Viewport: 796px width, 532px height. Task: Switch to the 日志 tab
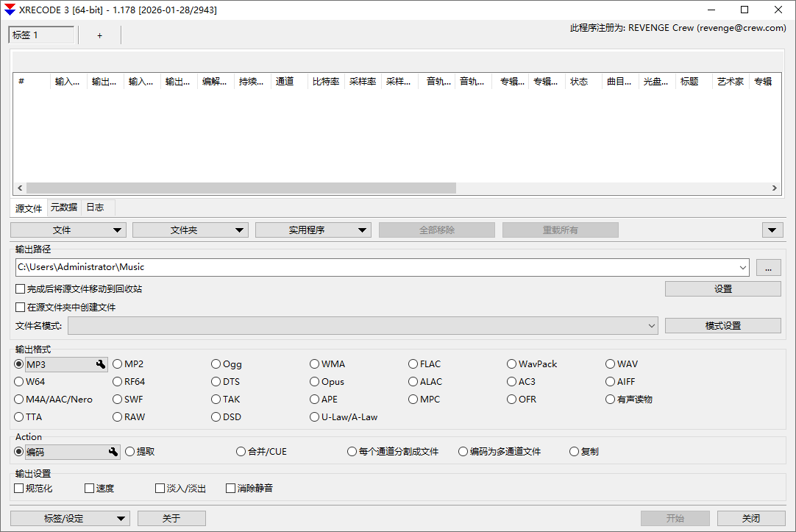coord(95,207)
